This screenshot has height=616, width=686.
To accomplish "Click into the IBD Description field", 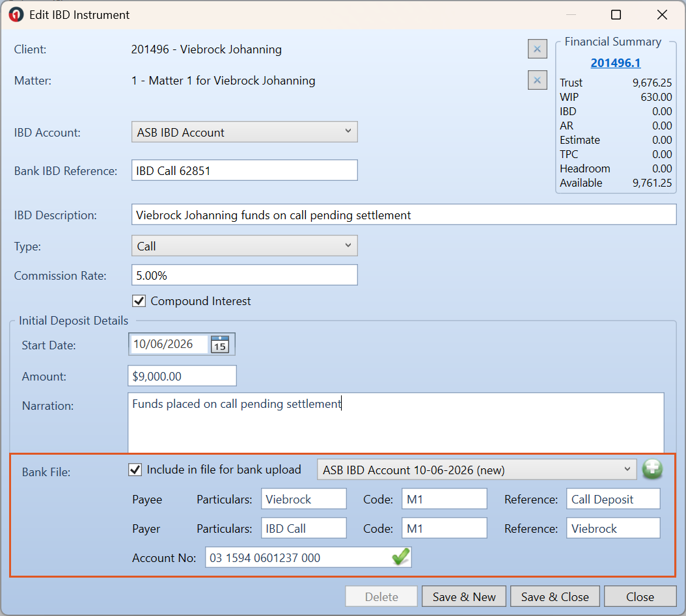I will coord(404,215).
